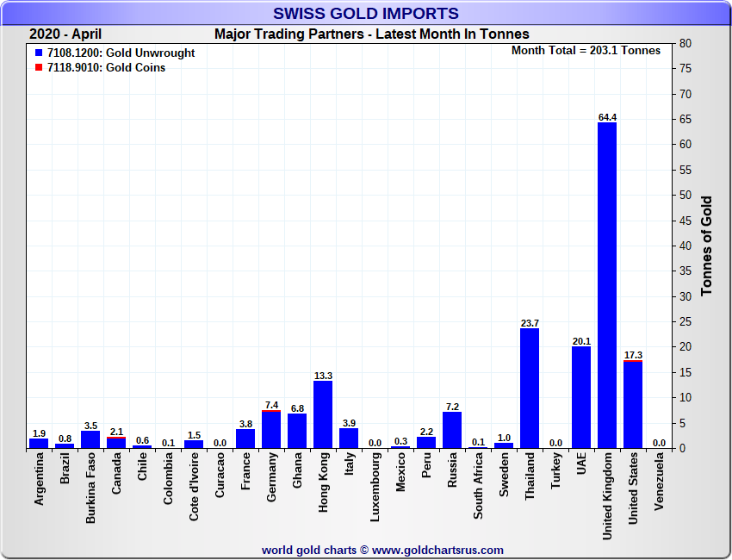Click the United Kingdom bar at 64.4
This screenshot has height=560, width=732.
[x=607, y=284]
